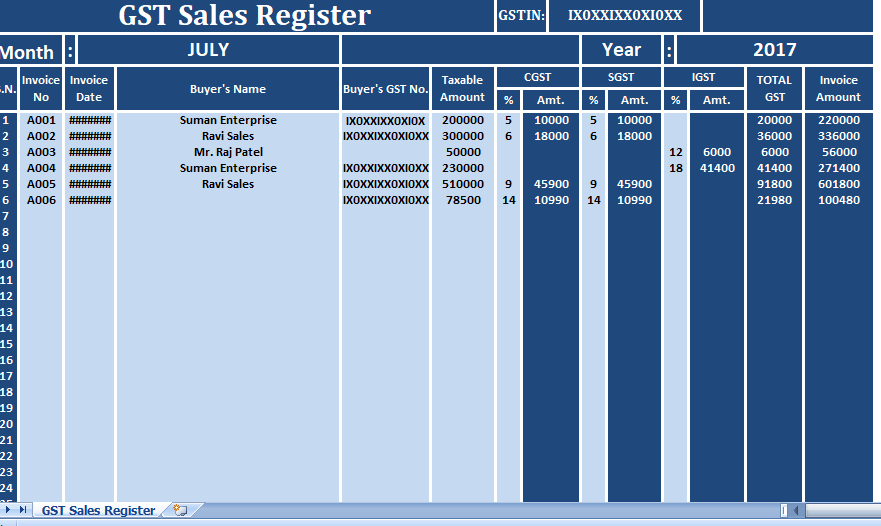This screenshot has width=881, height=526.
Task: Select invoice number A001
Action: (41, 120)
